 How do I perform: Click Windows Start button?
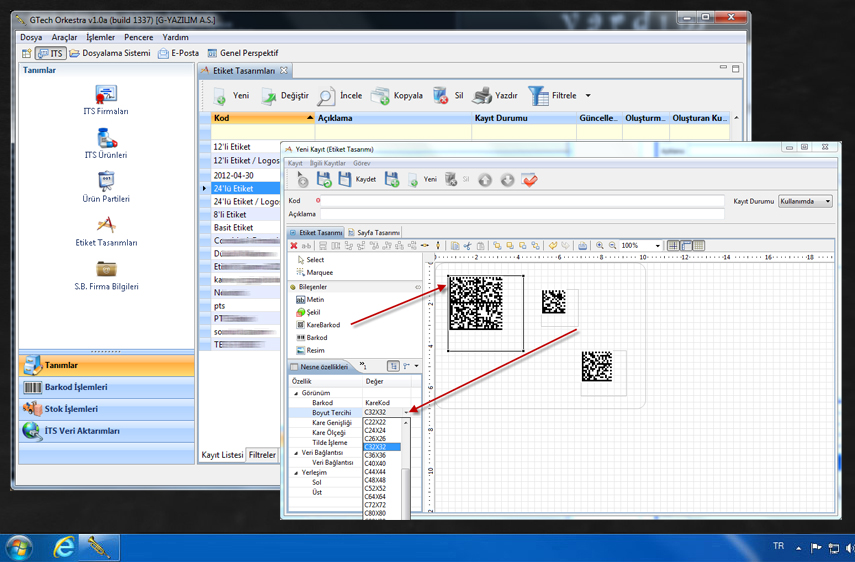(18, 547)
